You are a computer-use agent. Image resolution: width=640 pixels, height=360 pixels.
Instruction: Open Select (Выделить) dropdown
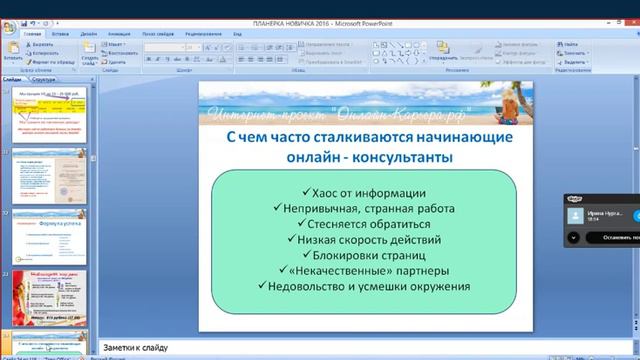coord(573,62)
